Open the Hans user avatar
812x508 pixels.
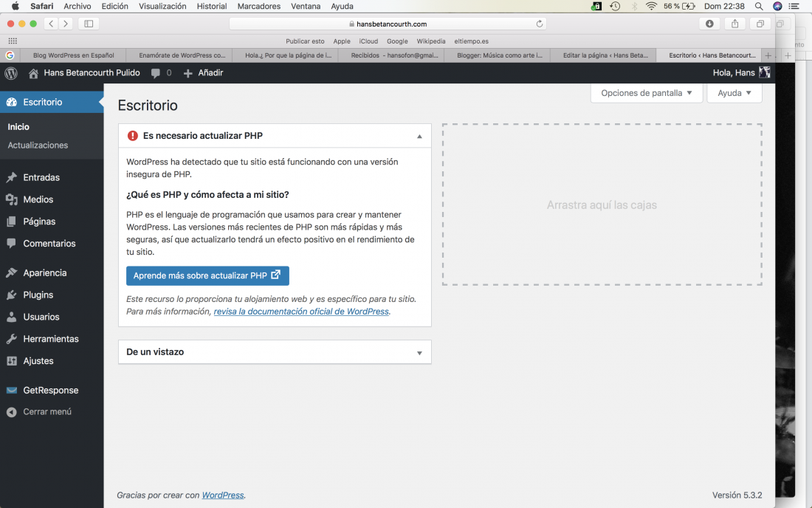click(764, 72)
